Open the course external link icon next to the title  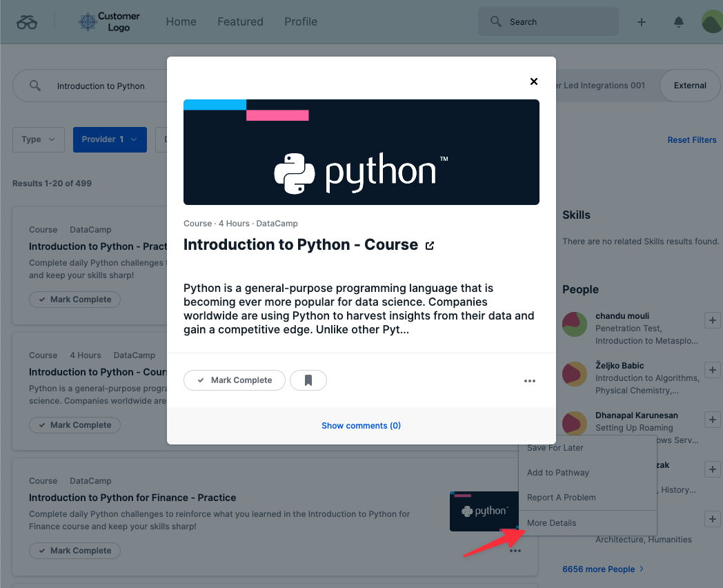pyautogui.click(x=430, y=246)
